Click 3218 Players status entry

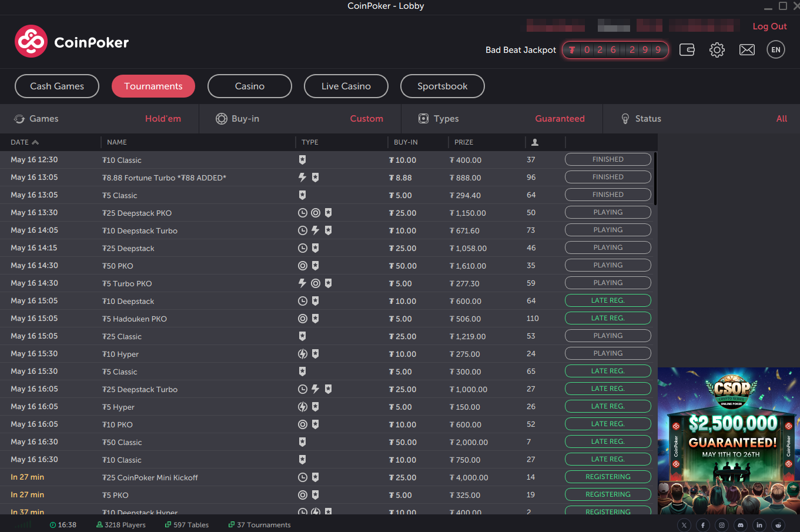(x=120, y=525)
